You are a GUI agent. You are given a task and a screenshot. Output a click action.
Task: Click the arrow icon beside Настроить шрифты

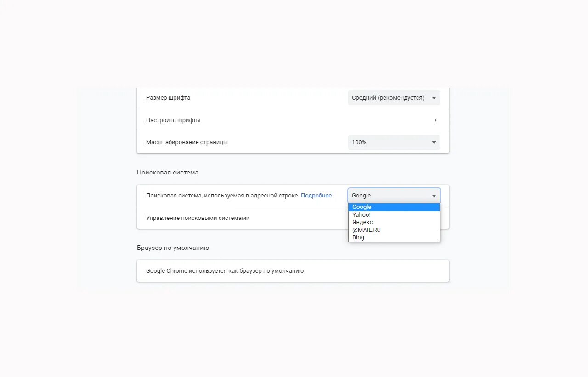pos(435,120)
